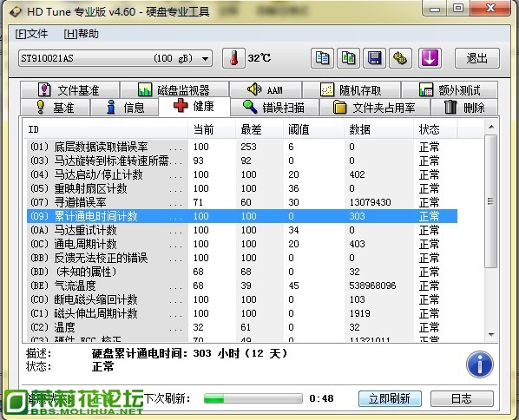This screenshot has height=420, width=519.
Task: Click the 最差 column header
Action: (259, 129)
